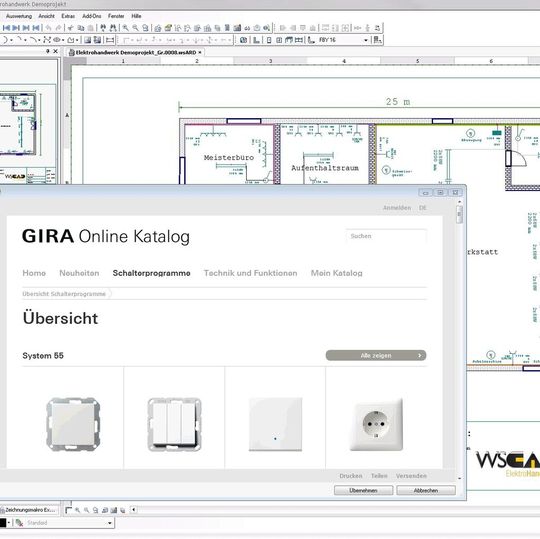Viewport: 540px width, 539px height.
Task: Go to catalog Home tab
Action: tap(34, 273)
